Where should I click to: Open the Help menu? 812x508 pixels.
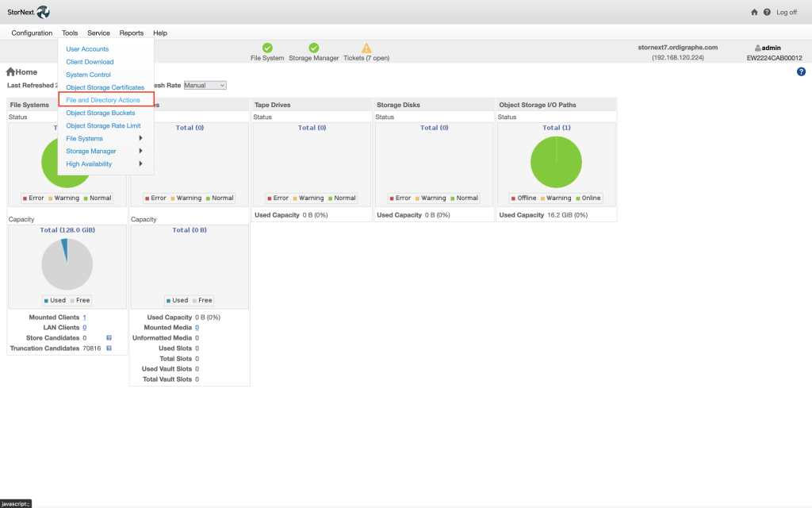[160, 33]
